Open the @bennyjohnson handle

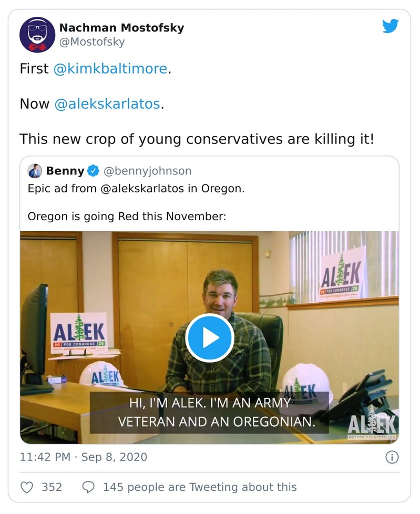[147, 171]
